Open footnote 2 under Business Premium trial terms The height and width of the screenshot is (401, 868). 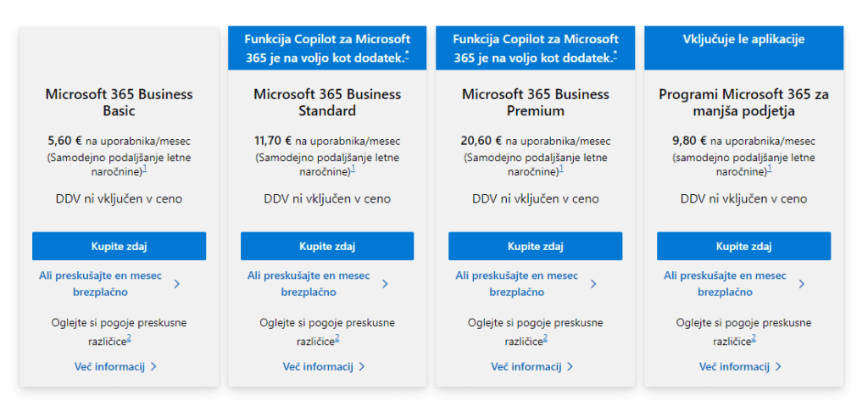pyautogui.click(x=545, y=338)
